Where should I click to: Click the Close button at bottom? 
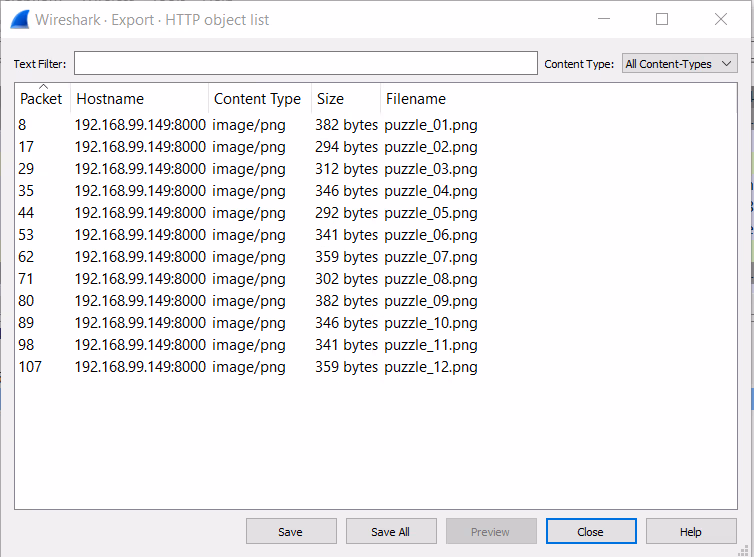(x=591, y=532)
